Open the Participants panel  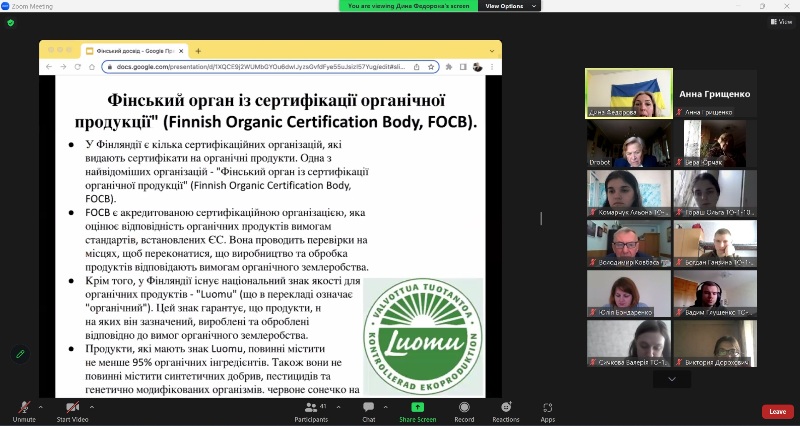click(311, 410)
